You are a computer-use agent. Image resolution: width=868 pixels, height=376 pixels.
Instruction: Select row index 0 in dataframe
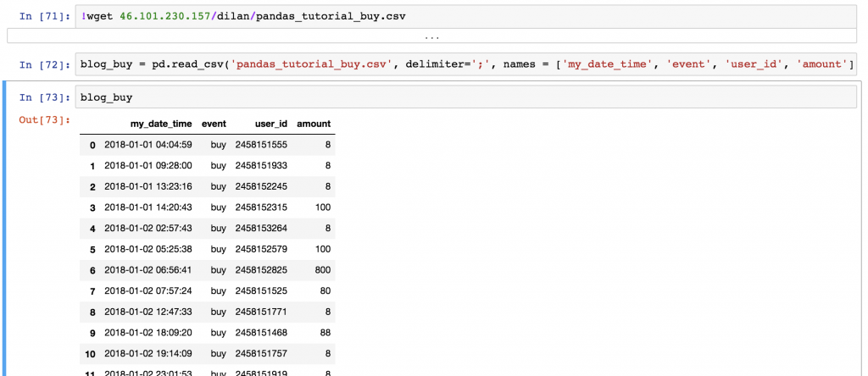pos(92,145)
